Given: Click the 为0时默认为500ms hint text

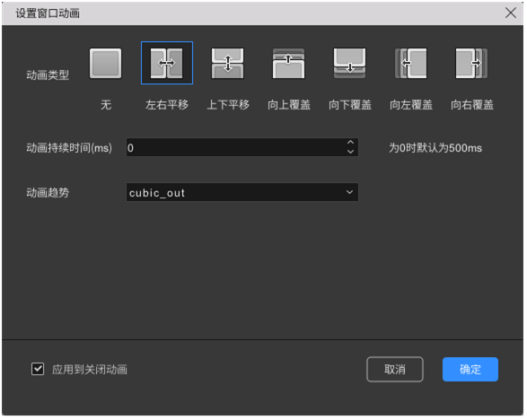Looking at the screenshot, I should (x=435, y=148).
